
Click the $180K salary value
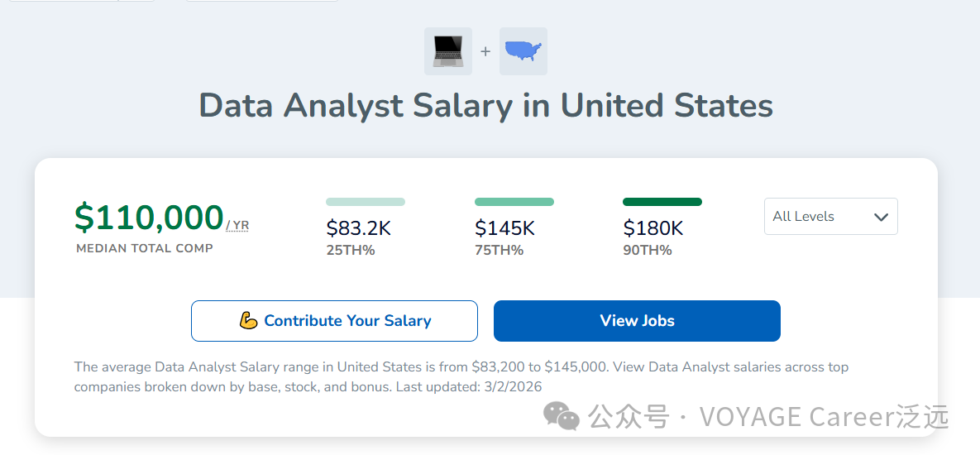653,228
